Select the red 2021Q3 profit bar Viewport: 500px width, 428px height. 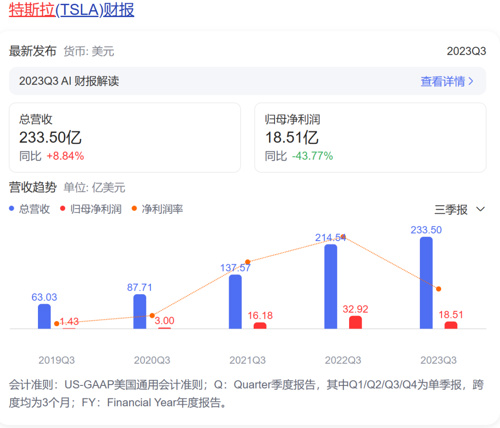point(260,326)
